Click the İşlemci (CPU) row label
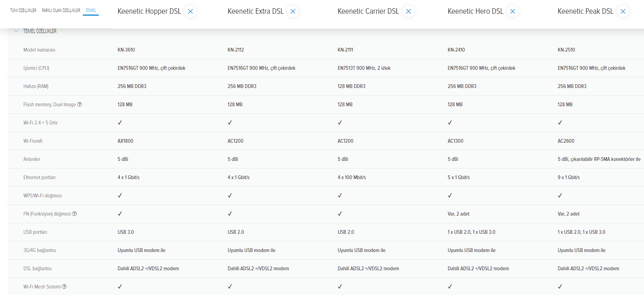The image size is (644, 295). coord(36,68)
